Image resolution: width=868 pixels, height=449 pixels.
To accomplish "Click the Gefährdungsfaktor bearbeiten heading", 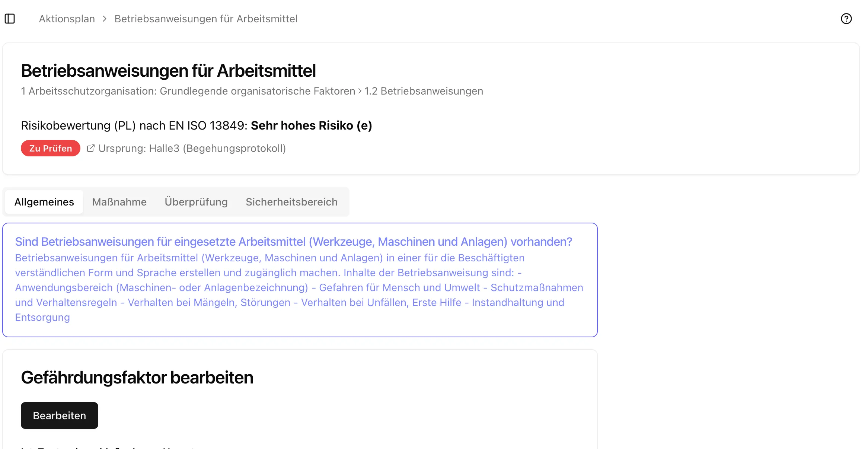I will (x=137, y=378).
